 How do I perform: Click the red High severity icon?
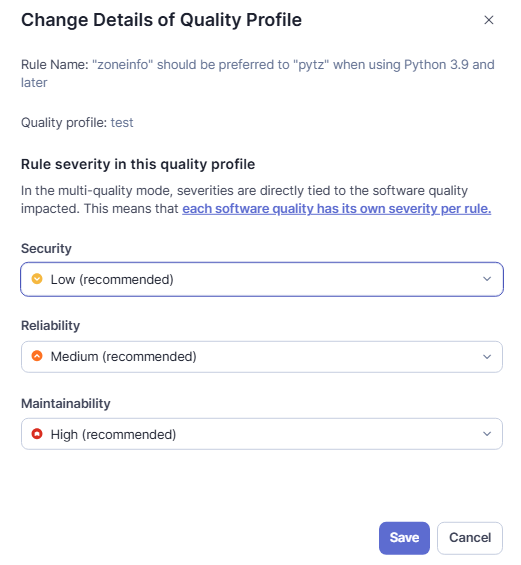(37, 434)
